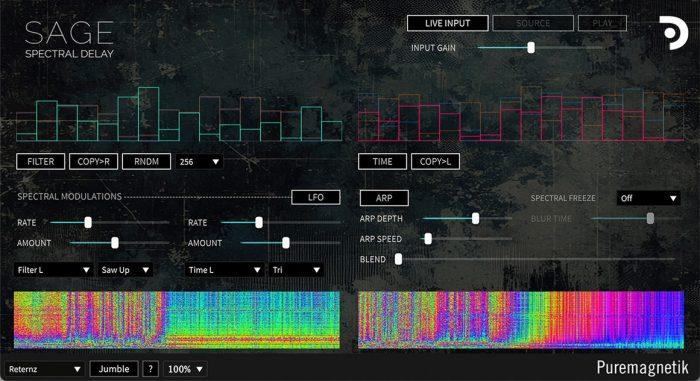Open the 256 band size dropdown
Screen dimensions: 700x381
[x=199, y=162]
